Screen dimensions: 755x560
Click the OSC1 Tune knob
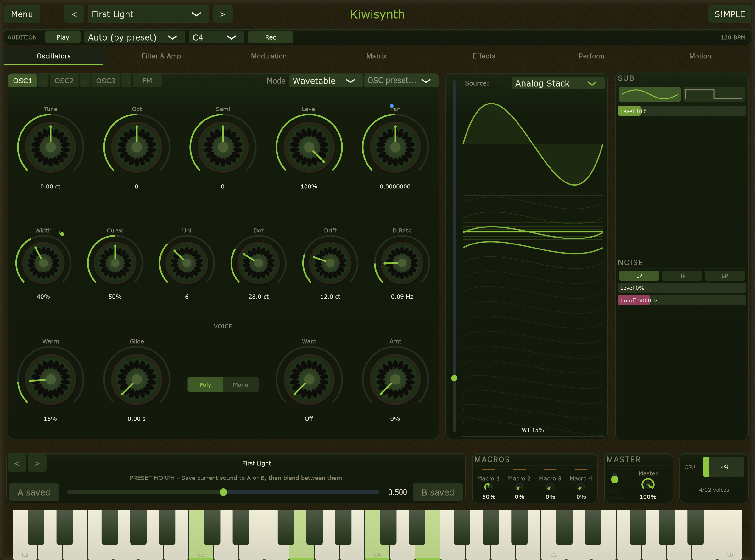click(x=51, y=148)
